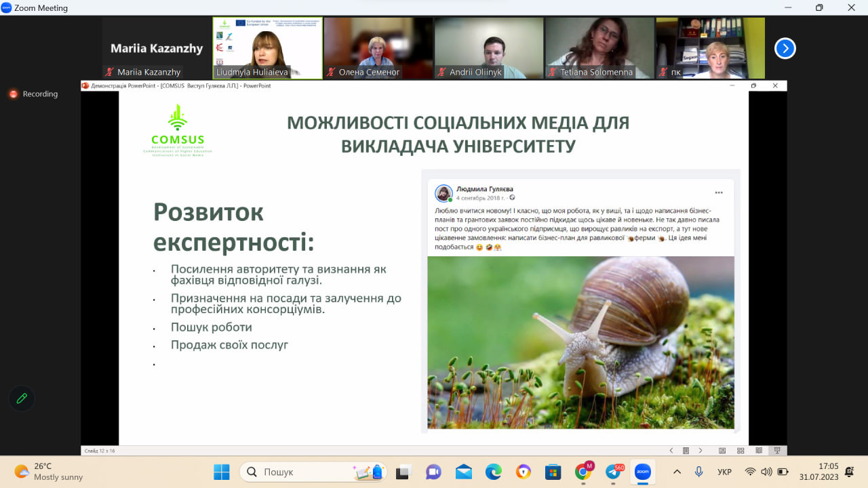The image size is (868, 488).
Task: Select Andrii Oliinyk video tile
Action: coord(489,47)
